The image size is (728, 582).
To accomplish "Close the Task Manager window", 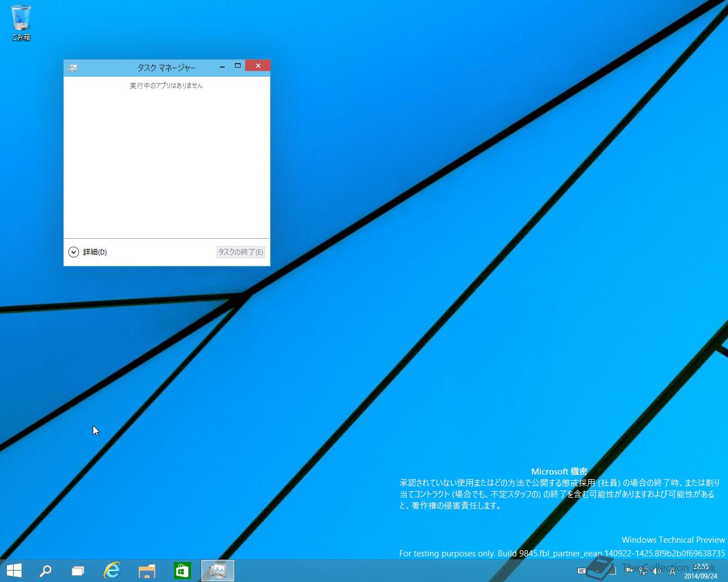I will coord(258,66).
